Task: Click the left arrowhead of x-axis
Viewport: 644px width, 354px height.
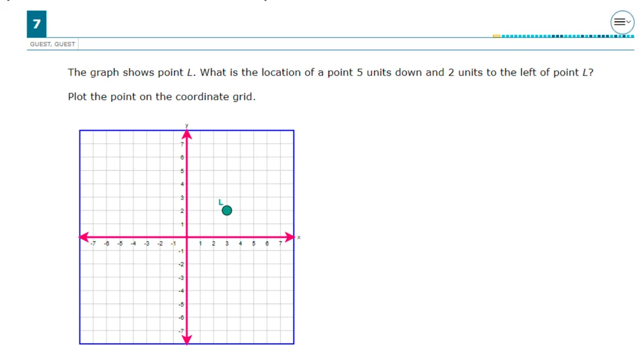Action: 84,237
